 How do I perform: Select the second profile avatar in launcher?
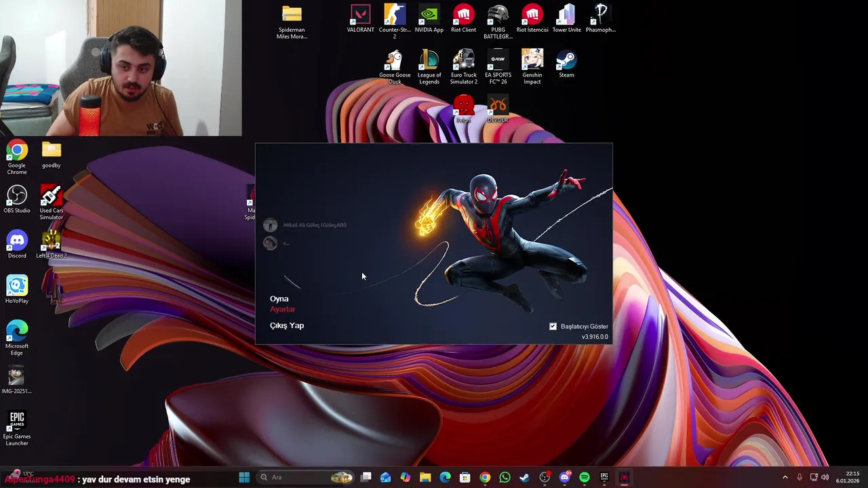click(270, 243)
